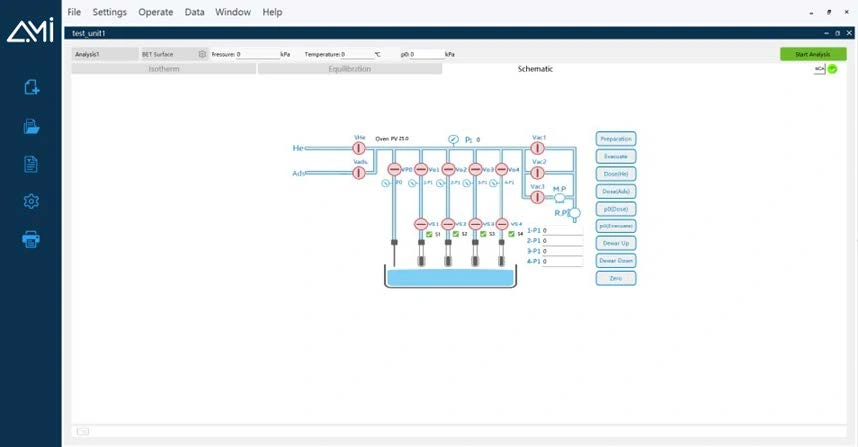Click the new file icon in sidebar
Screen dimensions: 858x447
tap(31, 88)
